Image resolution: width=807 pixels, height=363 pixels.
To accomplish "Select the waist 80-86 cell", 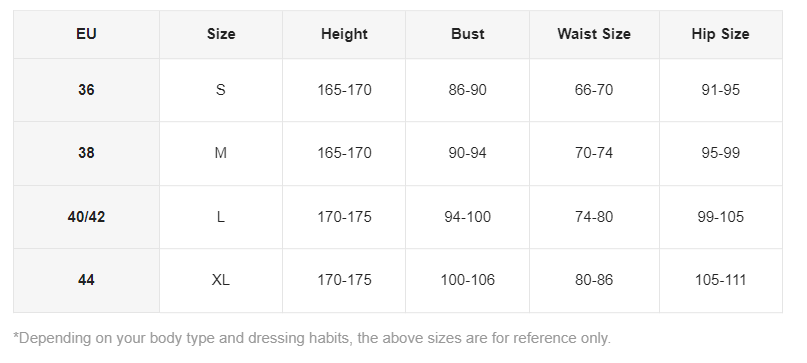I will (x=594, y=281).
